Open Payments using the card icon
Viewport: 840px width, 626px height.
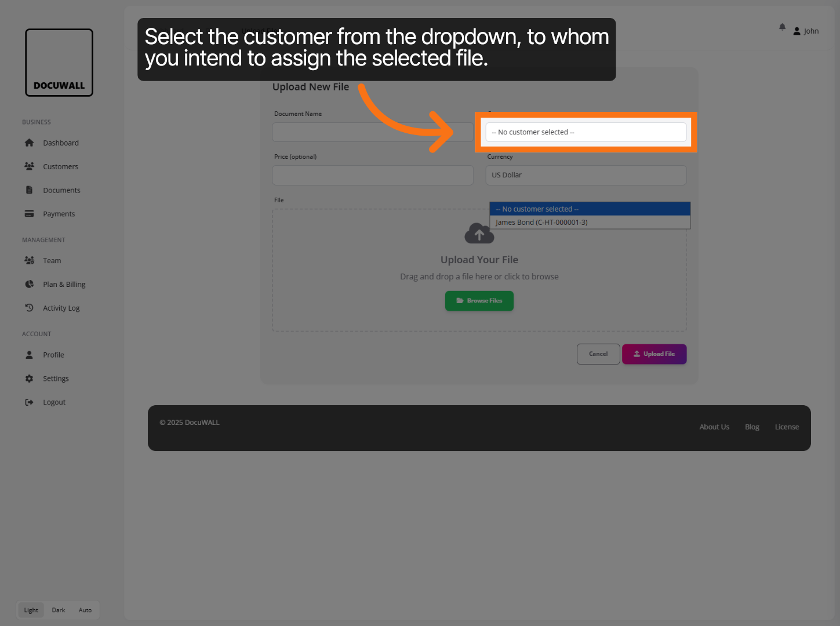(29, 213)
